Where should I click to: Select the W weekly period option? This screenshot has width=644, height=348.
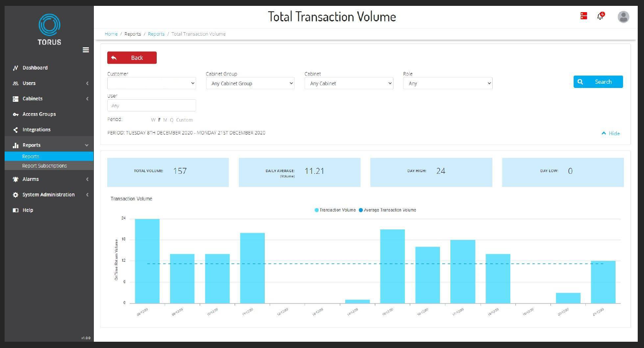tap(153, 120)
